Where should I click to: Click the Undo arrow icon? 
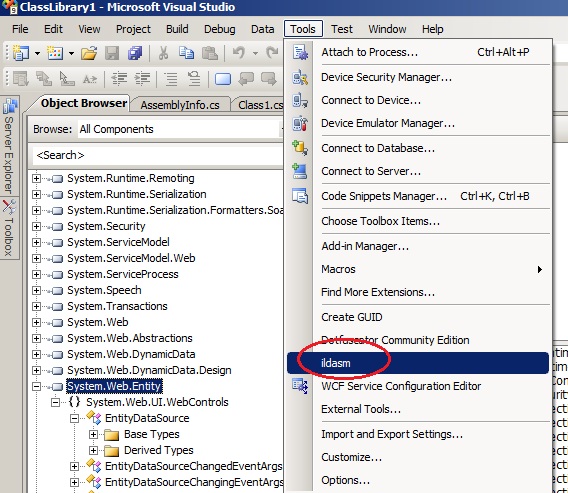tap(238, 53)
